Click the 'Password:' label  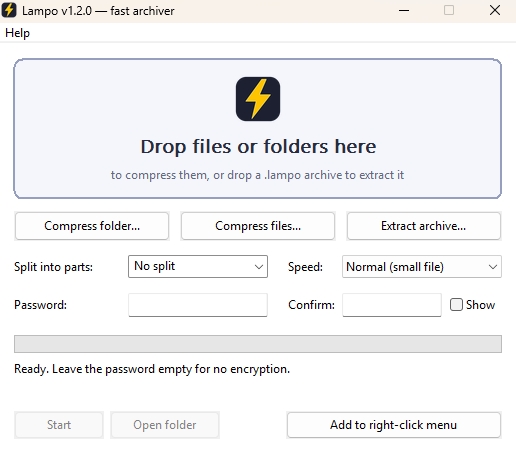pyautogui.click(x=40, y=305)
